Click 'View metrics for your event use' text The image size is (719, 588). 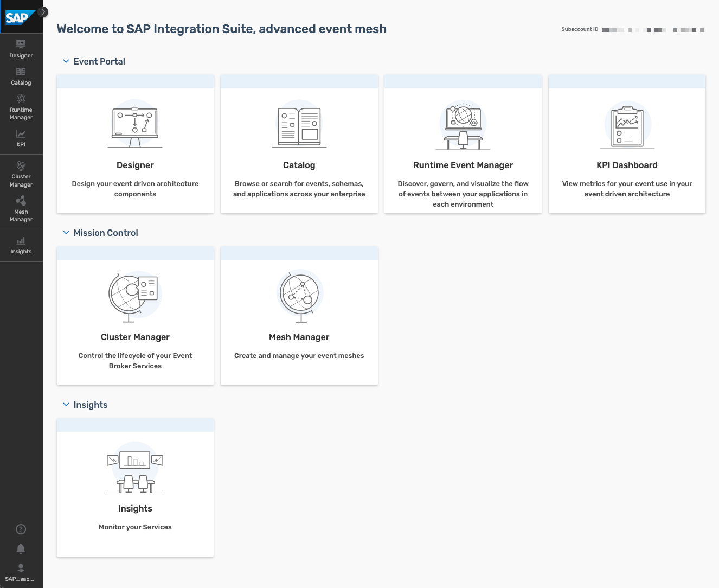coord(627,189)
